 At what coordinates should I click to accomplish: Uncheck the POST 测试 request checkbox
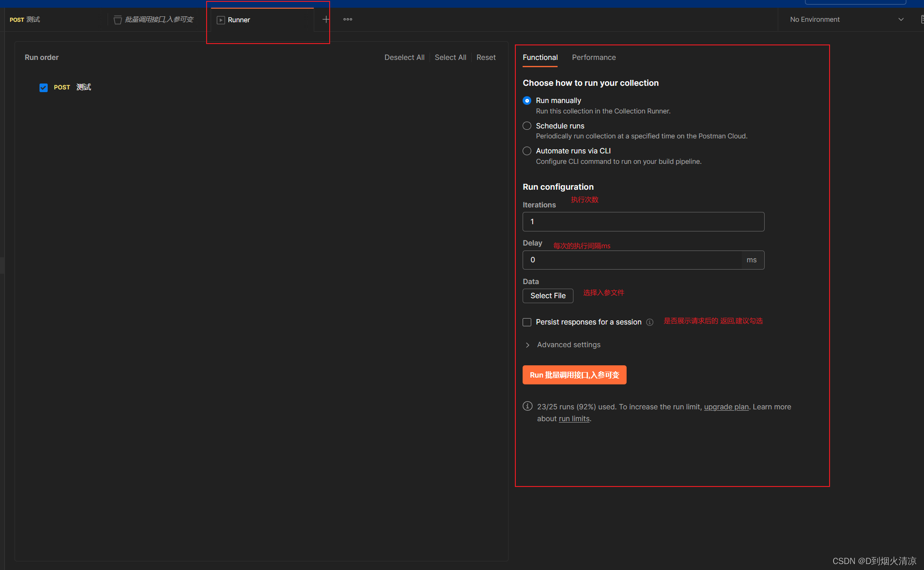click(44, 88)
